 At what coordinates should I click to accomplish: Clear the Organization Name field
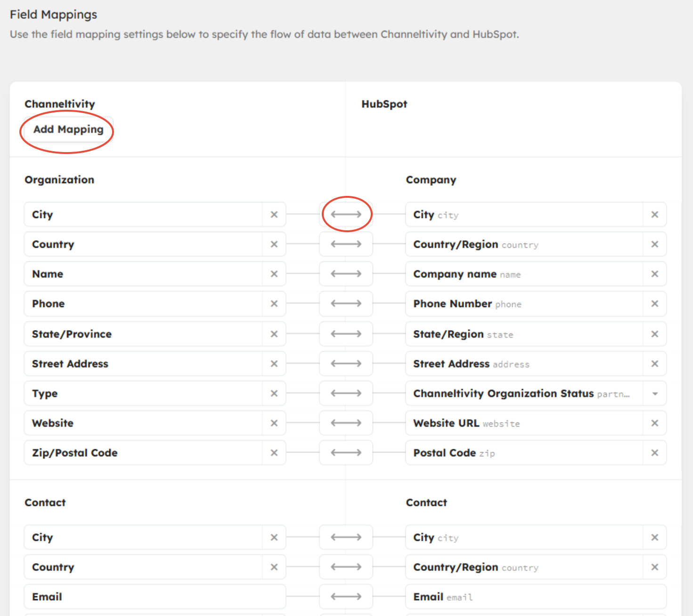pyautogui.click(x=274, y=274)
